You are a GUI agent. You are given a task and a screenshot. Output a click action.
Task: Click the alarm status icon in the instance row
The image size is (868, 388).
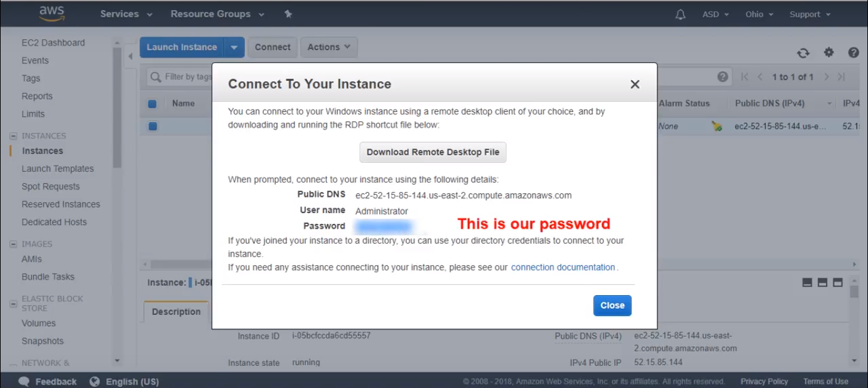click(717, 126)
